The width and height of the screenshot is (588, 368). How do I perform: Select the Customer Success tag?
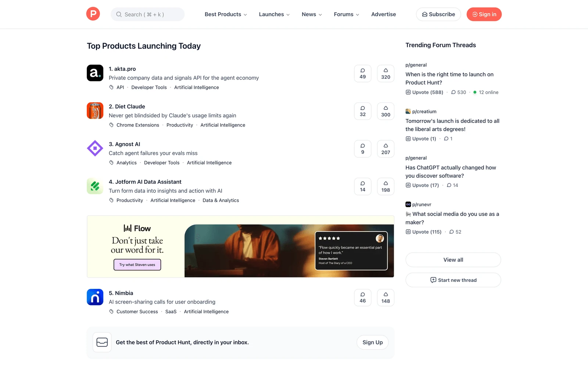coord(137,311)
